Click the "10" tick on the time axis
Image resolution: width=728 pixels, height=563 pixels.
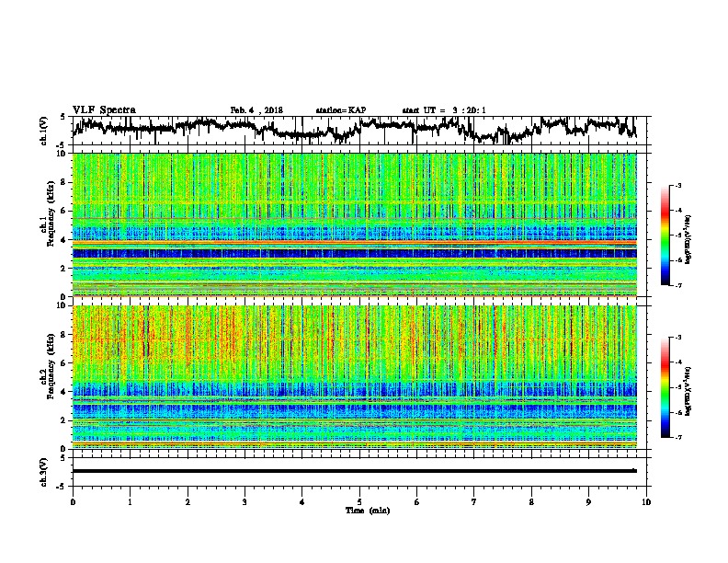[x=646, y=501]
